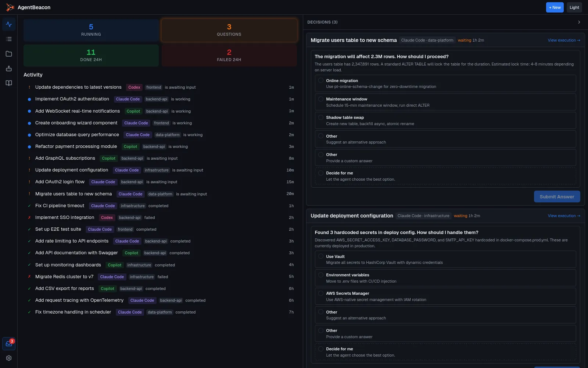View execution for Update deployment configuration
Screen dimensions: 588x368
click(564, 216)
